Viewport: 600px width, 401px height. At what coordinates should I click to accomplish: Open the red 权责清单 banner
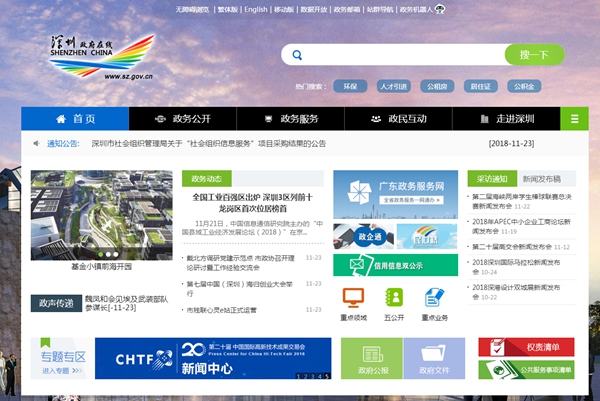coord(526,347)
